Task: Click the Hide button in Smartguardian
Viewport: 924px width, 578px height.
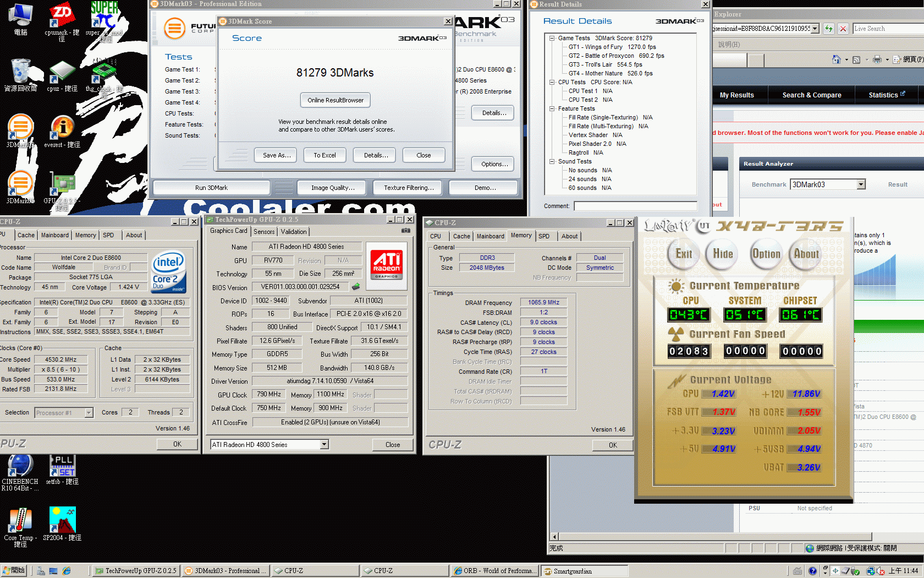Action: point(723,254)
